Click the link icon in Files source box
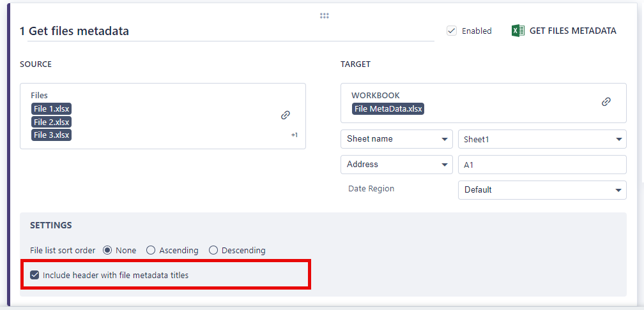Viewport: 644px width, 310px height. pos(286,115)
